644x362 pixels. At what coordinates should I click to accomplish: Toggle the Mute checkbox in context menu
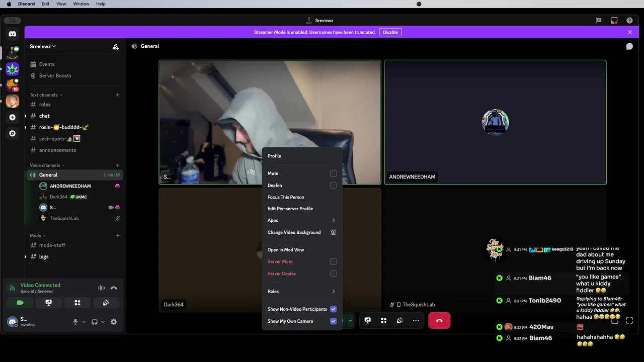click(x=333, y=173)
